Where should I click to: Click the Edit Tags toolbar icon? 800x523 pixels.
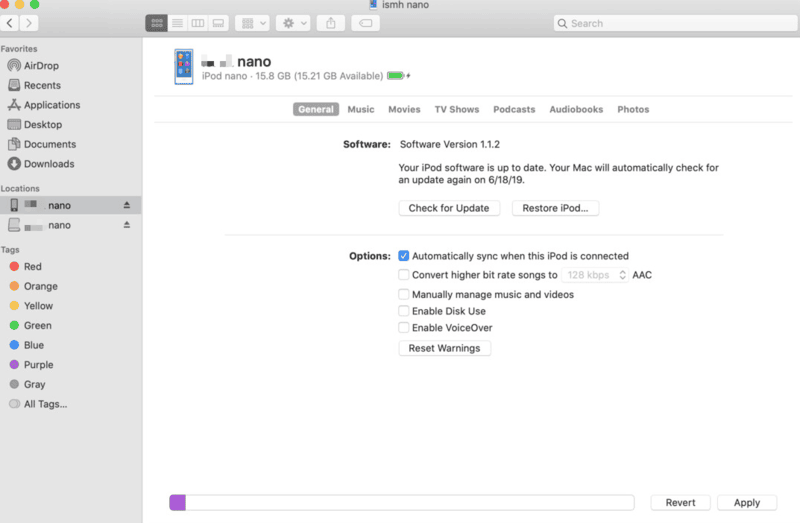coord(365,23)
